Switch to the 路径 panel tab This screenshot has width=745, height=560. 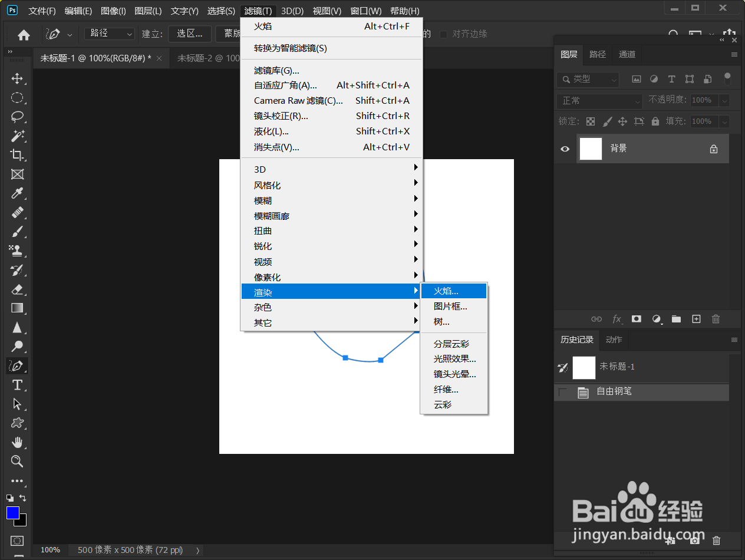(x=598, y=54)
